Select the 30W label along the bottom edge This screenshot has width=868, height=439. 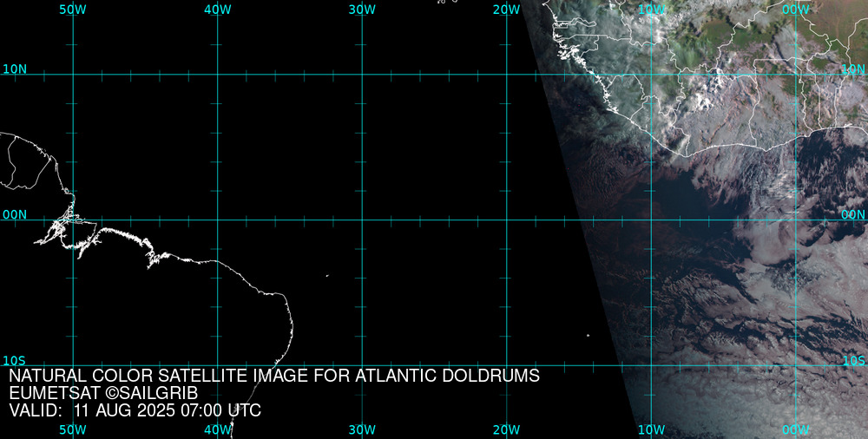coord(363,429)
